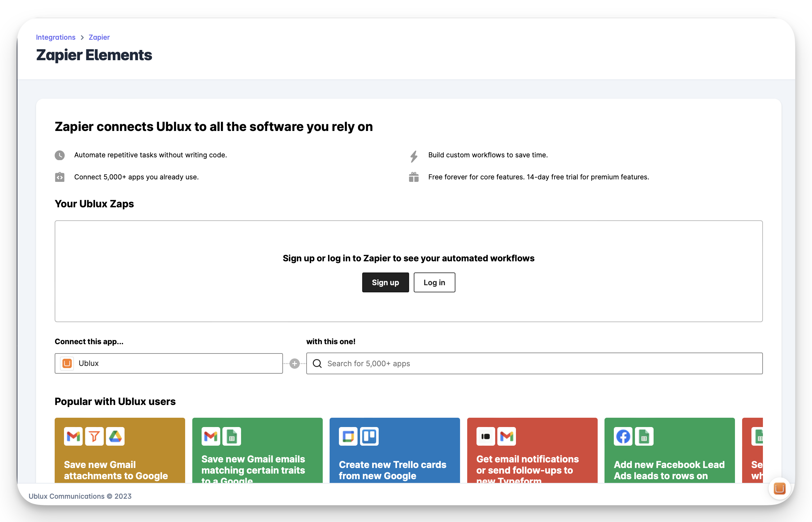Click the plus connector between app fields
The width and height of the screenshot is (812, 522).
click(x=294, y=363)
